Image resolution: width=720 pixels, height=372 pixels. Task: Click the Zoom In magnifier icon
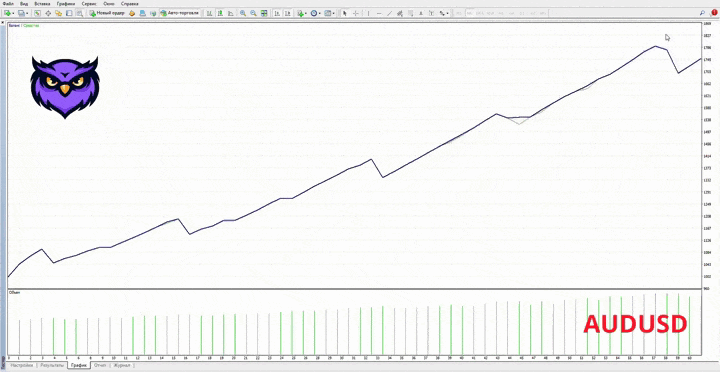click(x=242, y=13)
